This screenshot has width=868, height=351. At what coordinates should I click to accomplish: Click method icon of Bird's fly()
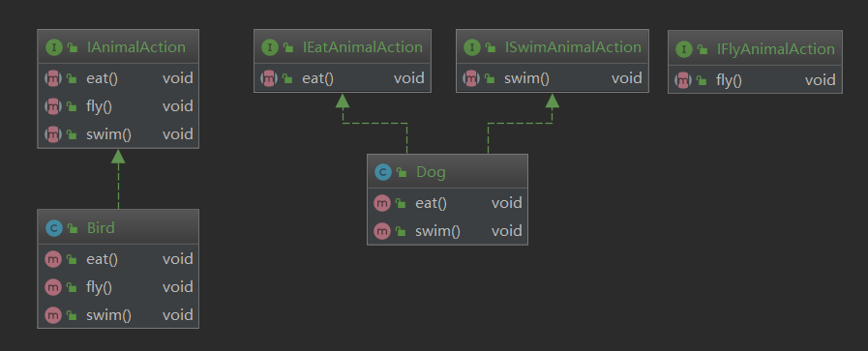click(x=52, y=287)
